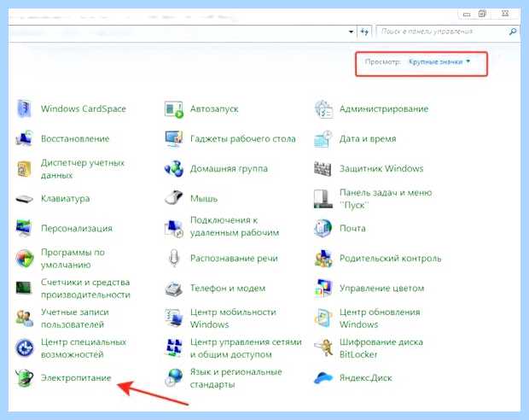The image size is (529, 420).
Task: Click the search magnifier icon
Action: pyautogui.click(x=513, y=32)
